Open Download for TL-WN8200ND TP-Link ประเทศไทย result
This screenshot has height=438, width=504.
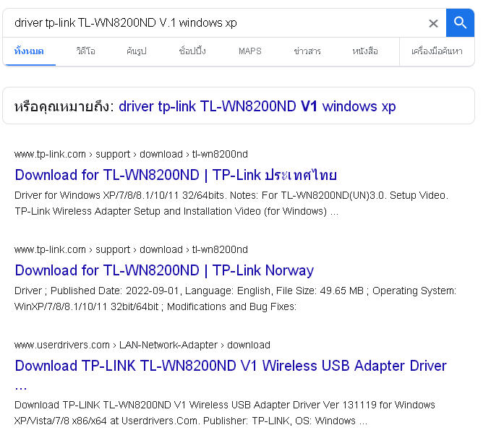point(176,175)
